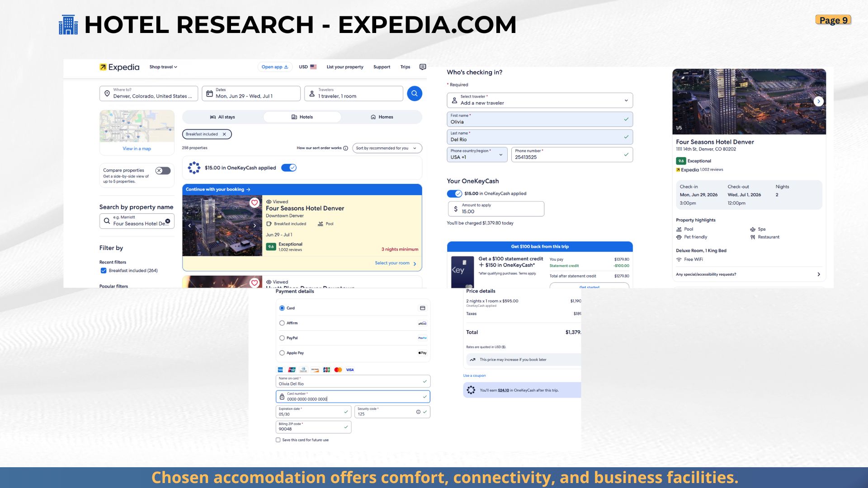Open List your property menu item

(x=345, y=67)
